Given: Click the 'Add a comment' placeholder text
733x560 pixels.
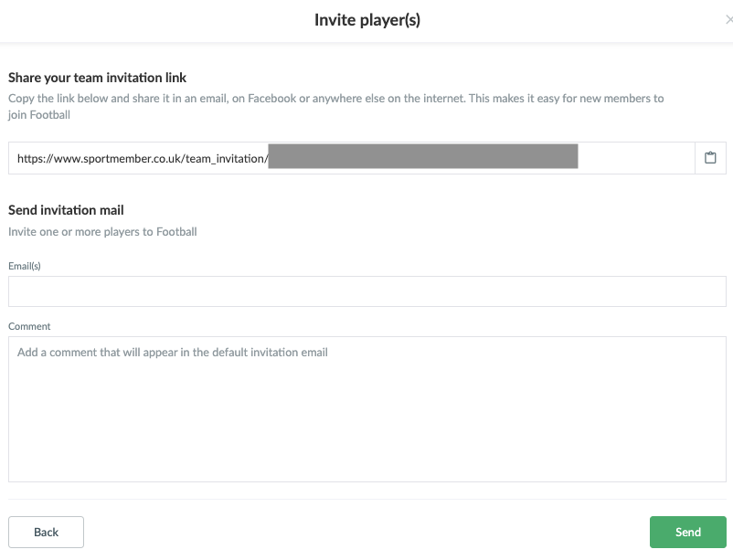Looking at the screenshot, I should tap(173, 352).
